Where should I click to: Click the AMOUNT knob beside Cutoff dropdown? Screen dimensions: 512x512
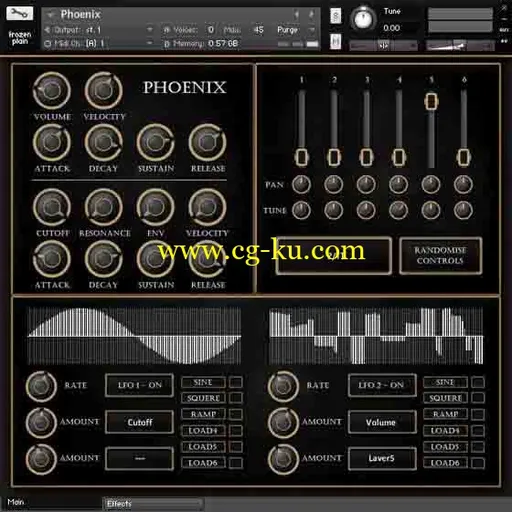42,422
